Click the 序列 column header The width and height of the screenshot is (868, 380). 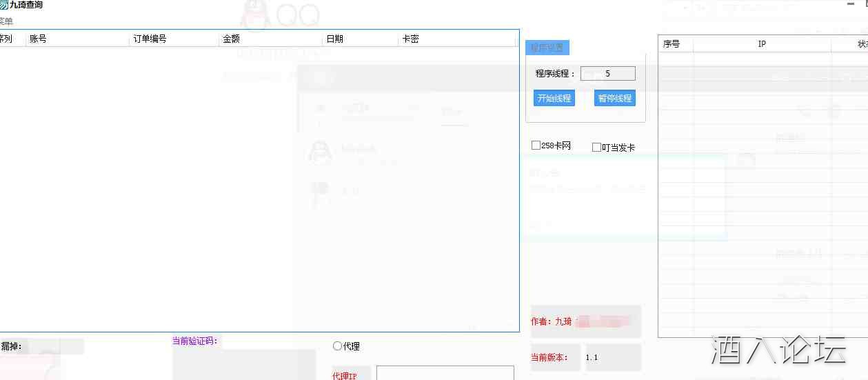(12, 39)
